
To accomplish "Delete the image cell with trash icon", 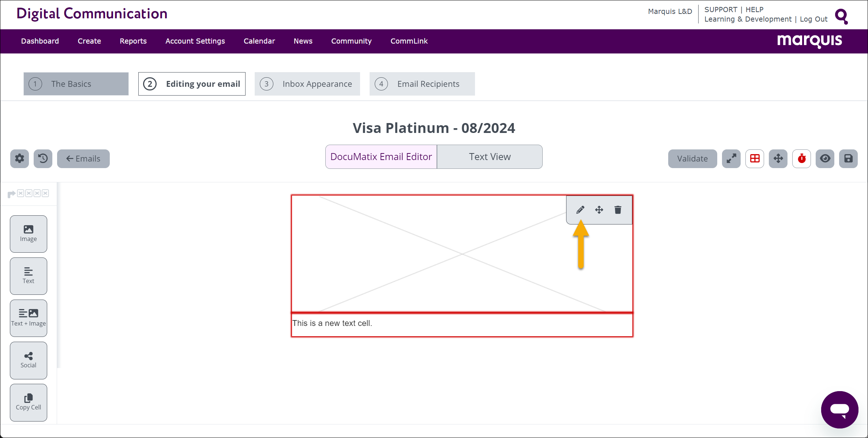I will pos(618,210).
